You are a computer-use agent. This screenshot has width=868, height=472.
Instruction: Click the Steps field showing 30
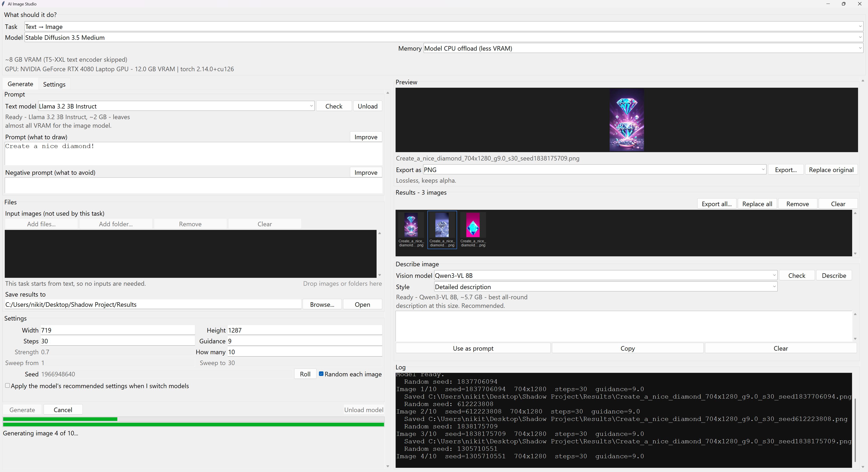(118, 341)
